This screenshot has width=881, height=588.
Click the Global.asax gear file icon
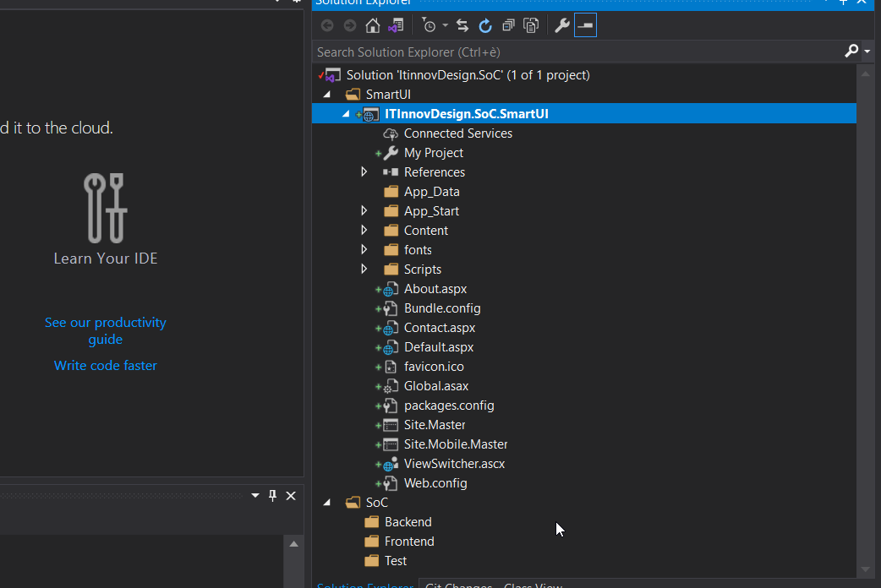(390, 386)
